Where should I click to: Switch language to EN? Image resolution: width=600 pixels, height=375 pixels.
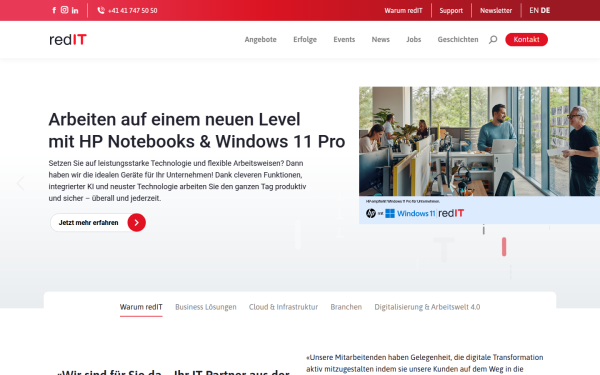[534, 11]
